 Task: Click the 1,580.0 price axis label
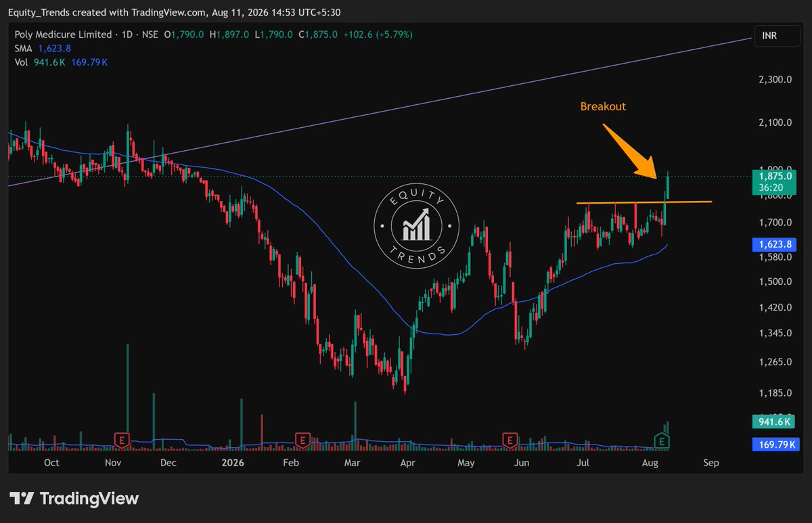tap(775, 257)
